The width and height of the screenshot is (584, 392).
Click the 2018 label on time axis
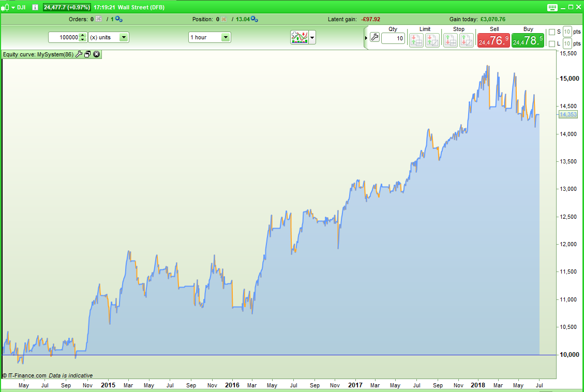478,385
